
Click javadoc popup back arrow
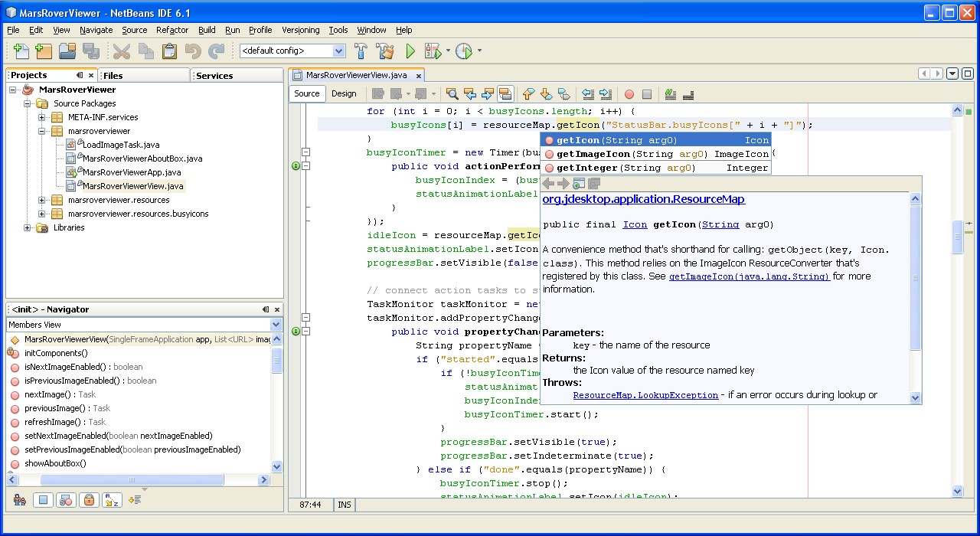click(548, 184)
